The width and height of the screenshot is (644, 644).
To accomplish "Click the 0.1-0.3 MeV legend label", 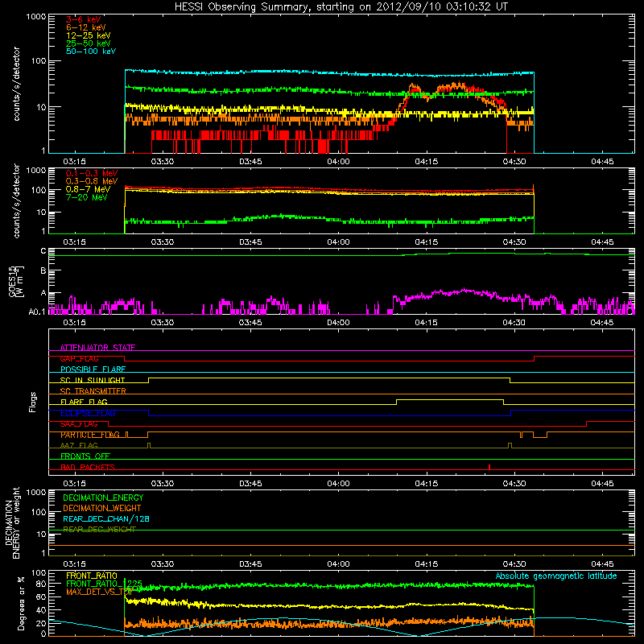I will [x=92, y=173].
